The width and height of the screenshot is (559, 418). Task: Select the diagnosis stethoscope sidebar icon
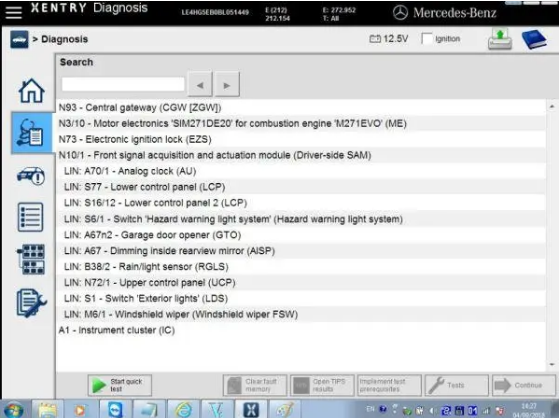coord(31,133)
